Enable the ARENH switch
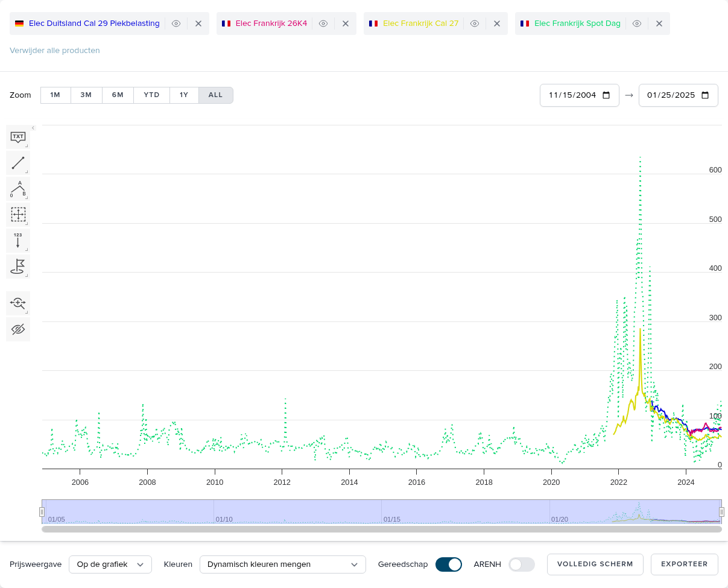Image resolution: width=728 pixels, height=588 pixels. pos(522,564)
